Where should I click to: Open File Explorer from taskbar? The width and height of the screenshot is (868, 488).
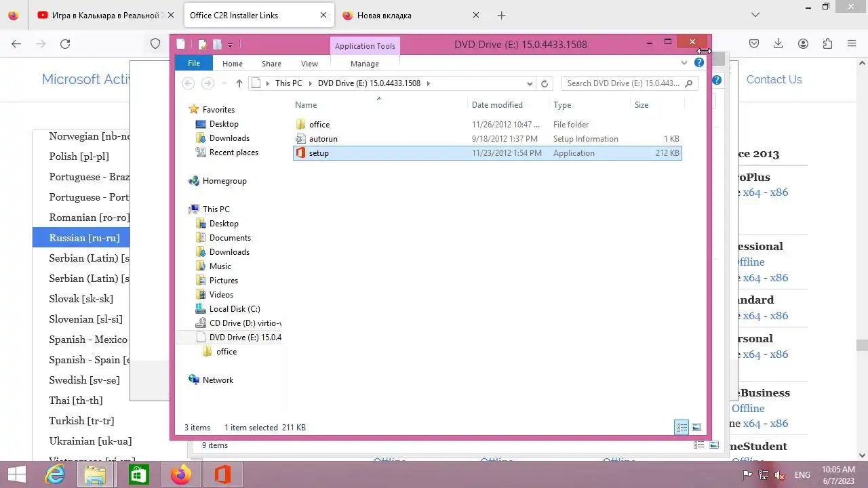pos(96,474)
